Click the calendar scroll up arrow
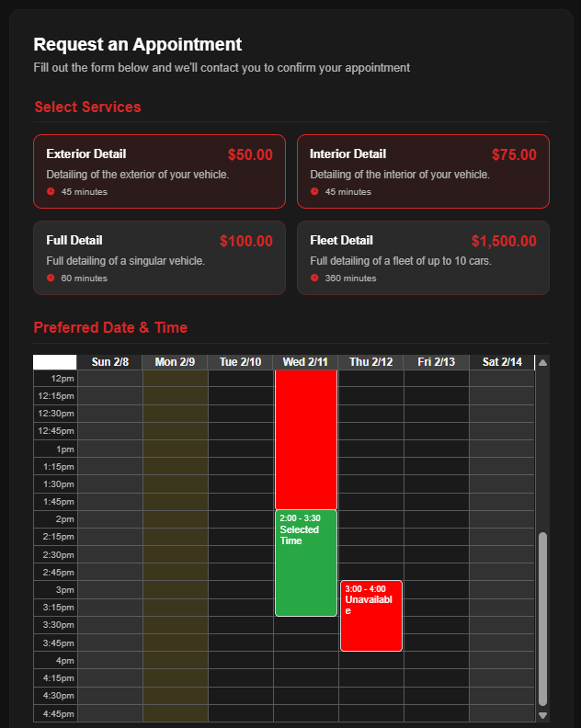This screenshot has height=728, width=581. (x=542, y=362)
